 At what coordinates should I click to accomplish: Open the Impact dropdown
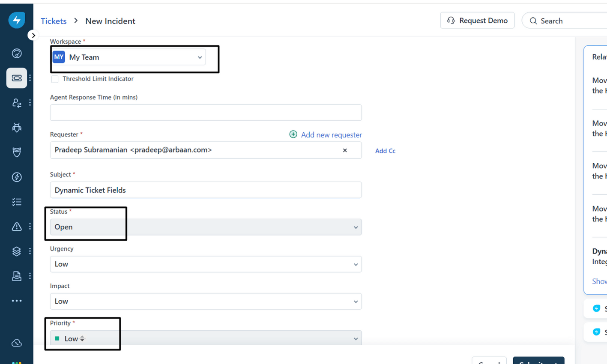click(205, 301)
